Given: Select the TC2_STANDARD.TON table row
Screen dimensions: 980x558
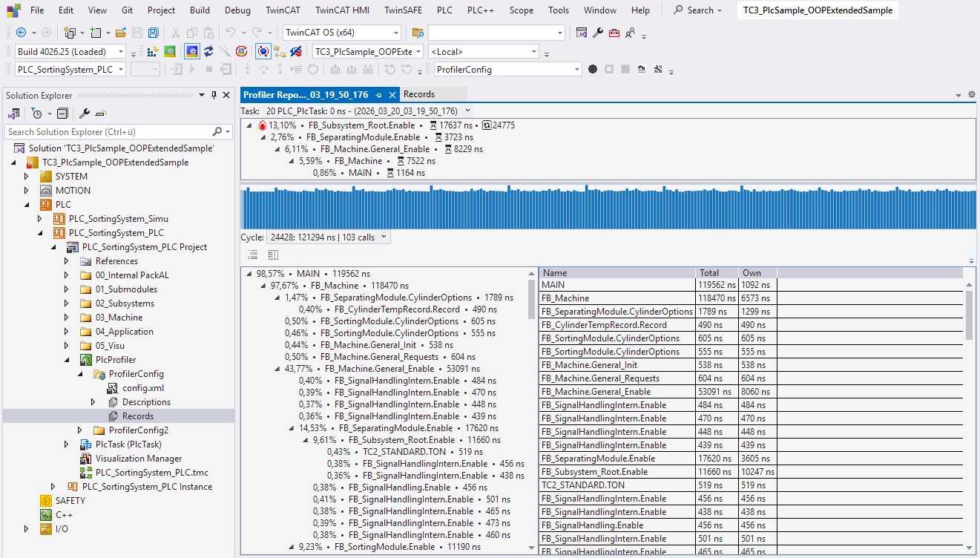Looking at the screenshot, I should pyautogui.click(x=751, y=485).
